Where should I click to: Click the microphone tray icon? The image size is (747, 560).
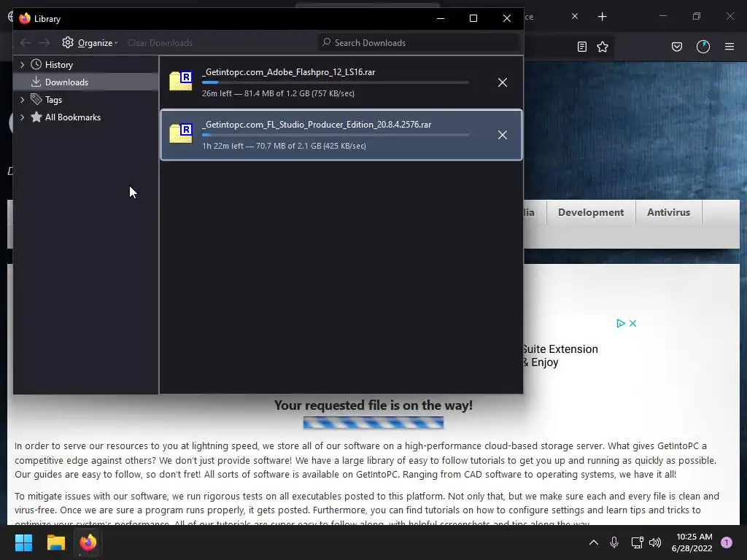click(x=614, y=542)
